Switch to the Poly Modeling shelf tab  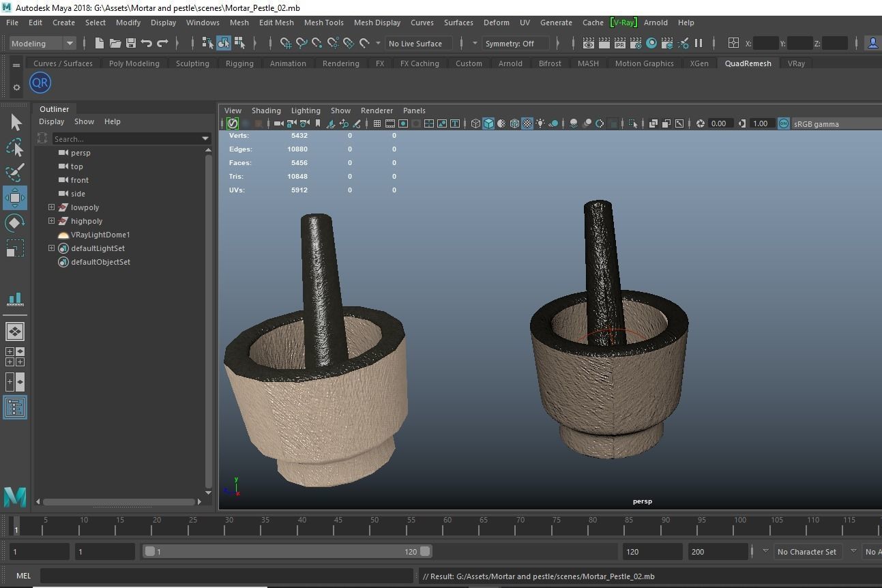point(134,63)
